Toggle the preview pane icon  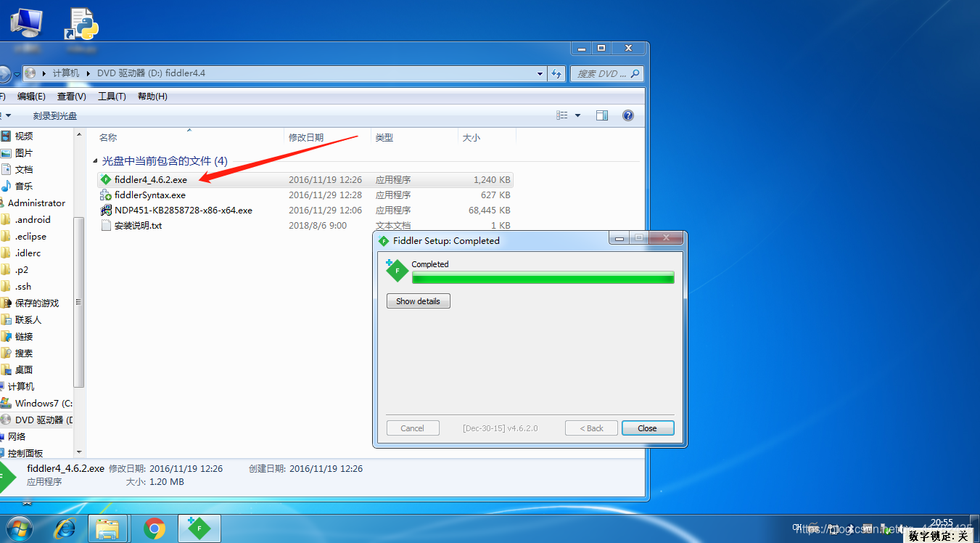point(602,115)
